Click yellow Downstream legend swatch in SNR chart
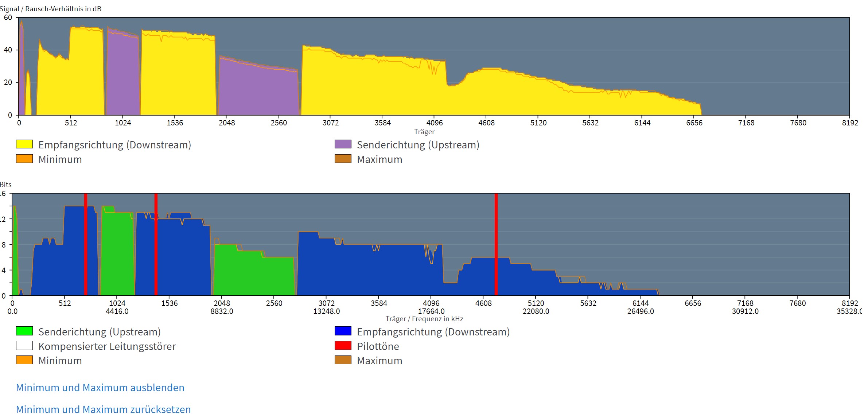The height and width of the screenshot is (416, 868). tap(24, 144)
